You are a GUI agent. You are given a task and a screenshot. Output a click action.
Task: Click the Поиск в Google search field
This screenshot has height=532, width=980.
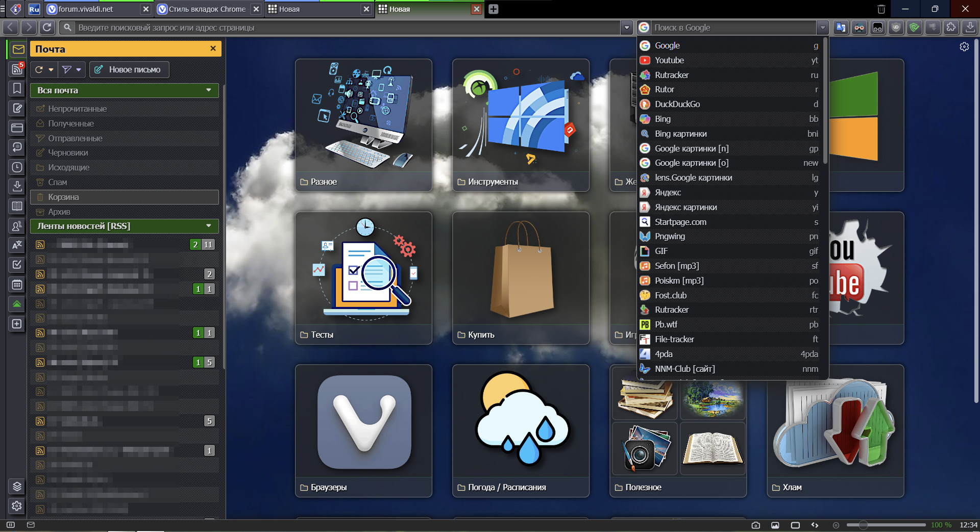coord(734,28)
